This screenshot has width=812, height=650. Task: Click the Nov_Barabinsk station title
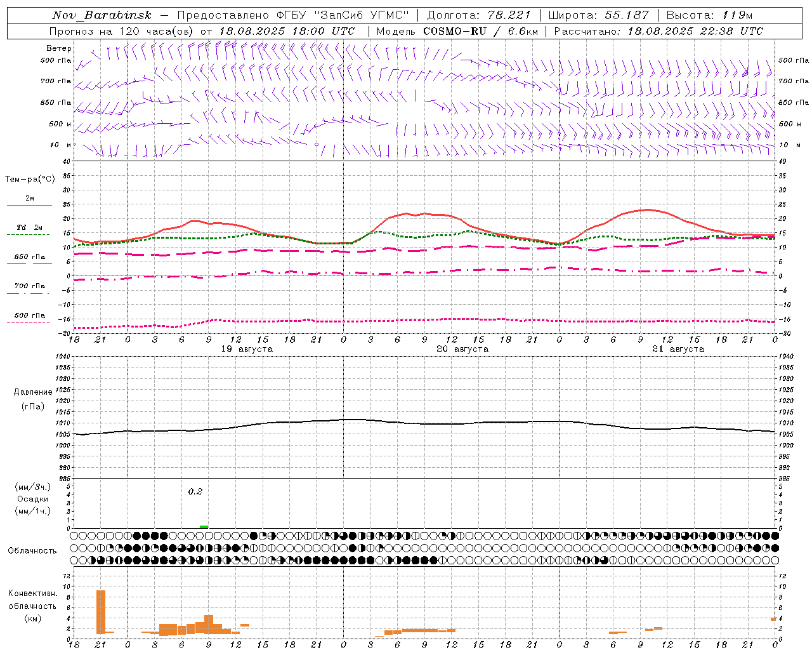101,15
